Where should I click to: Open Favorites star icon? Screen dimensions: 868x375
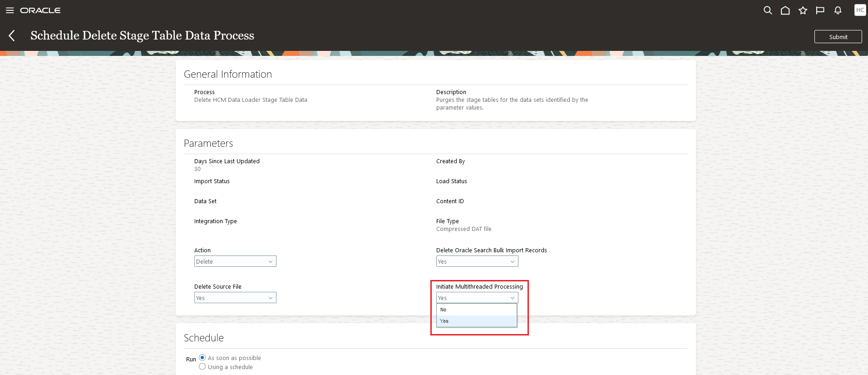click(x=803, y=10)
